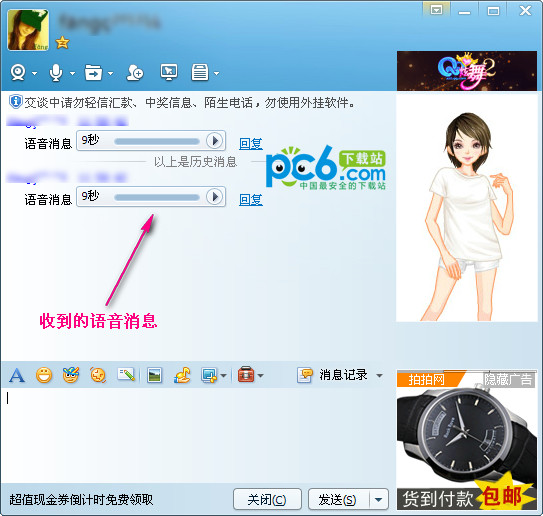Click 回复 link next to first voice message

[251, 143]
